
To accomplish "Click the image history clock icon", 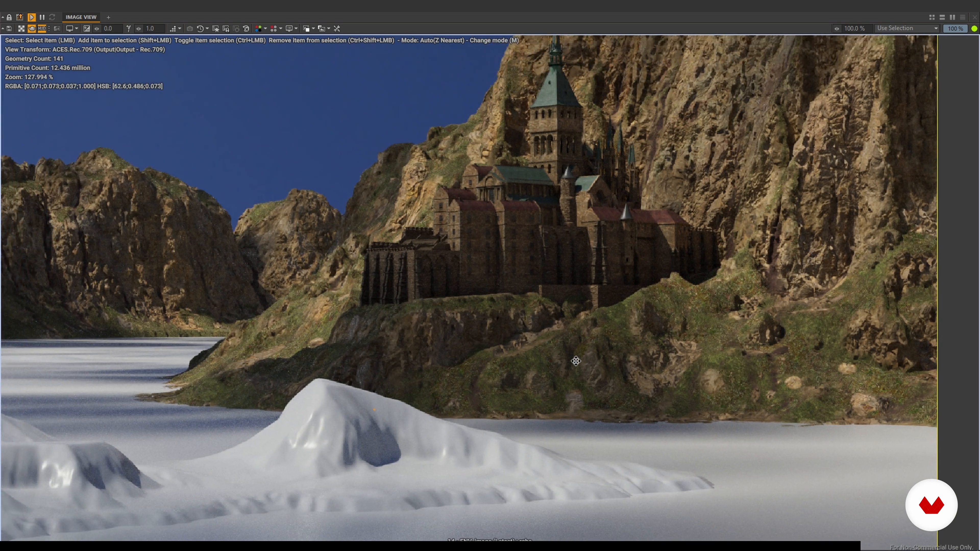I will click(x=200, y=29).
